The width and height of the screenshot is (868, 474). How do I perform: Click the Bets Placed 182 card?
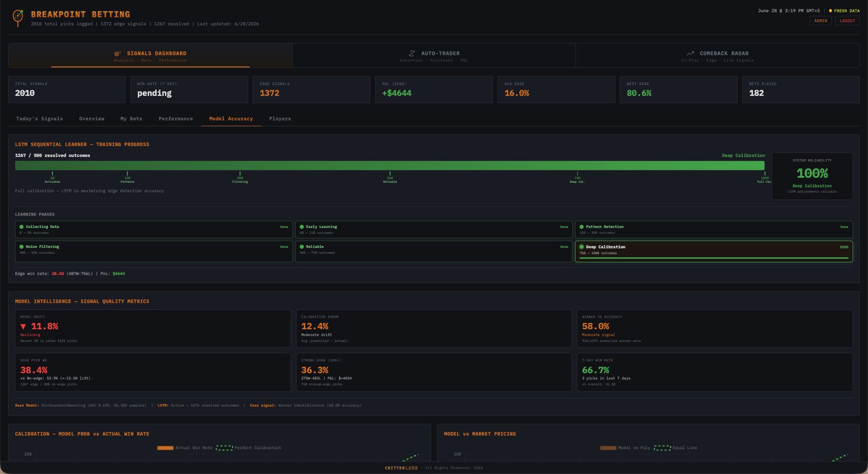(x=801, y=90)
